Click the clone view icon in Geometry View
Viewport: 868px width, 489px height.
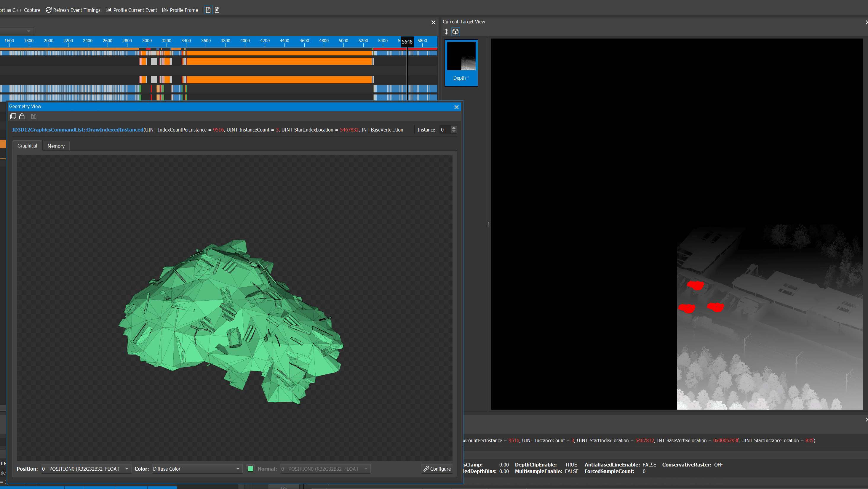click(x=13, y=116)
